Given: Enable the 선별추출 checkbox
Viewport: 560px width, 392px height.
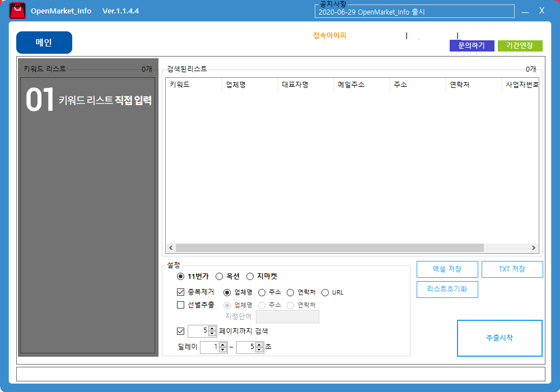Looking at the screenshot, I should (x=181, y=305).
